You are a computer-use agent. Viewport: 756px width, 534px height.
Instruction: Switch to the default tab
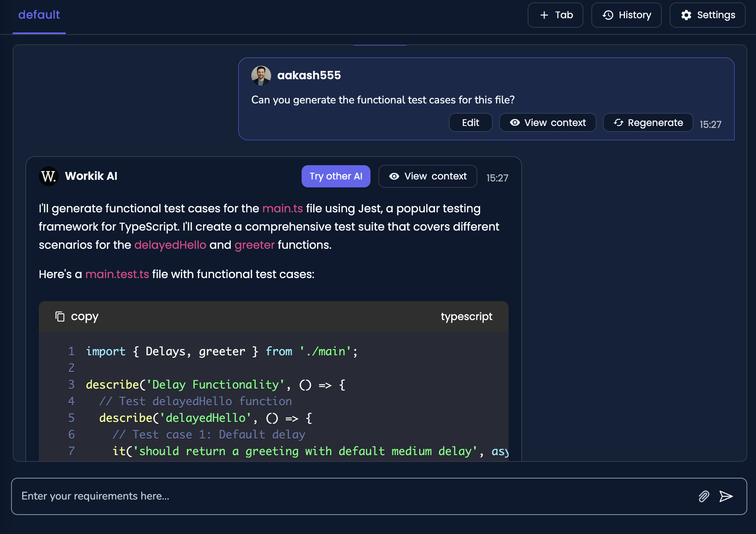click(x=39, y=15)
